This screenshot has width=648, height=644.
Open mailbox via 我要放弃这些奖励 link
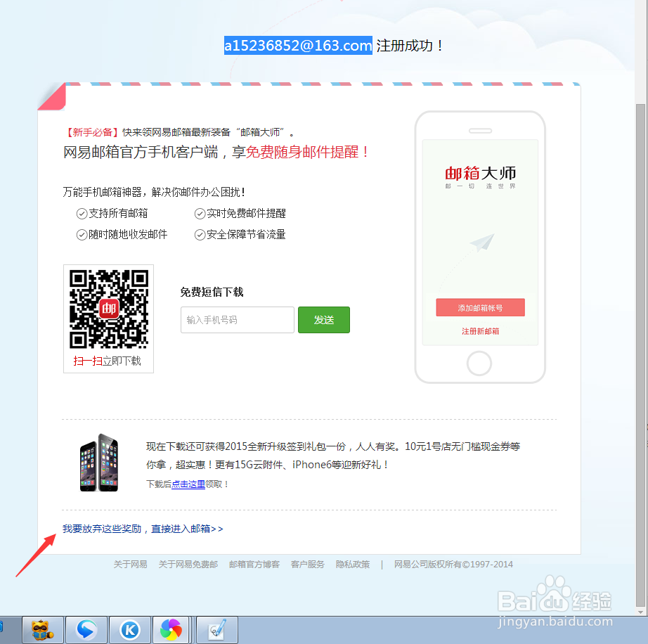point(143,529)
